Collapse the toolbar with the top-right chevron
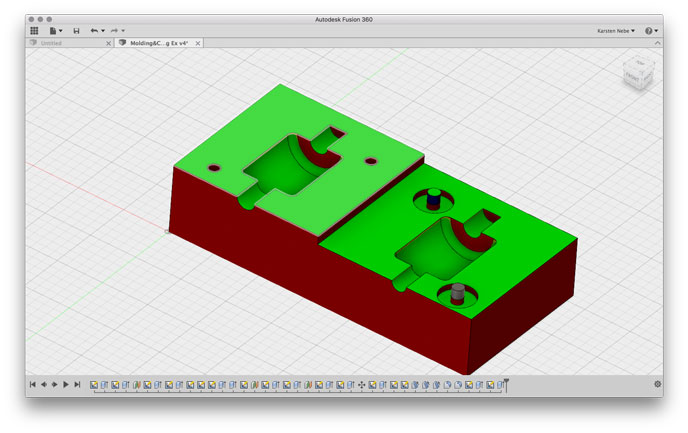Screen dimensions: 688x433 657,43
